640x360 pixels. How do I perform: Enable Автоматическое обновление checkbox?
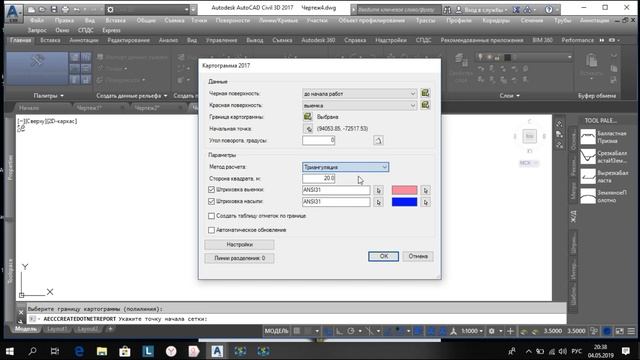click(x=211, y=230)
